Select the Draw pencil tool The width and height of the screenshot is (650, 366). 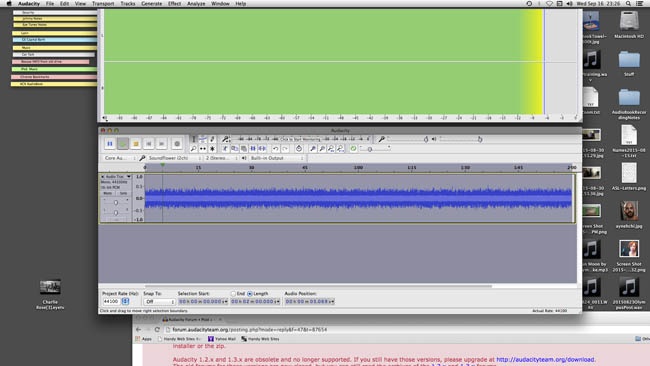(212, 139)
